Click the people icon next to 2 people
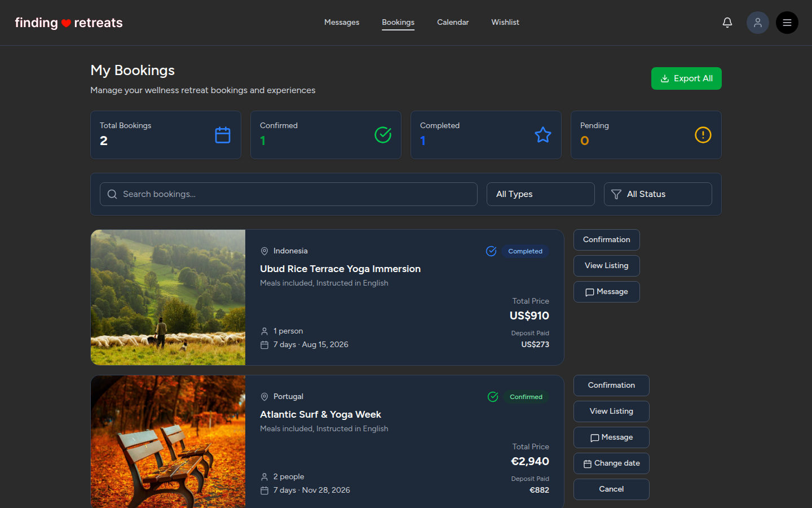 (264, 477)
